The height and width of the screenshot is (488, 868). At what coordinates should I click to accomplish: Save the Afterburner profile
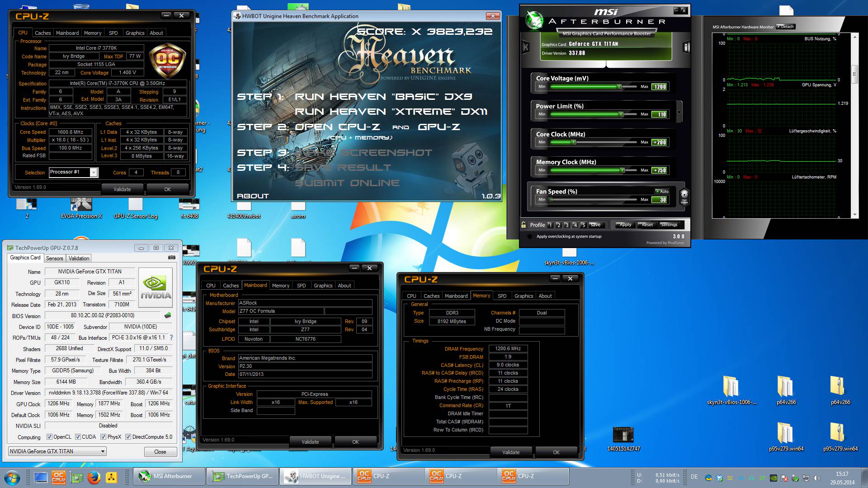[x=595, y=225]
